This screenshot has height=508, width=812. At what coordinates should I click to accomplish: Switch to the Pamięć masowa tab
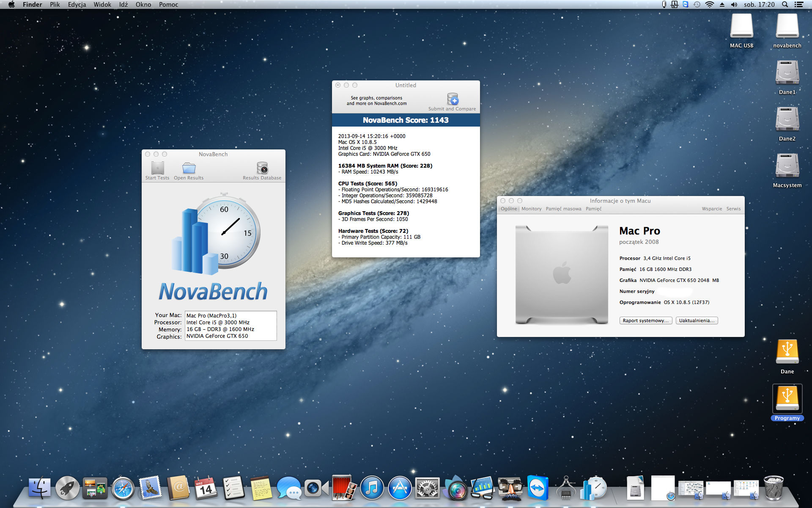point(563,209)
